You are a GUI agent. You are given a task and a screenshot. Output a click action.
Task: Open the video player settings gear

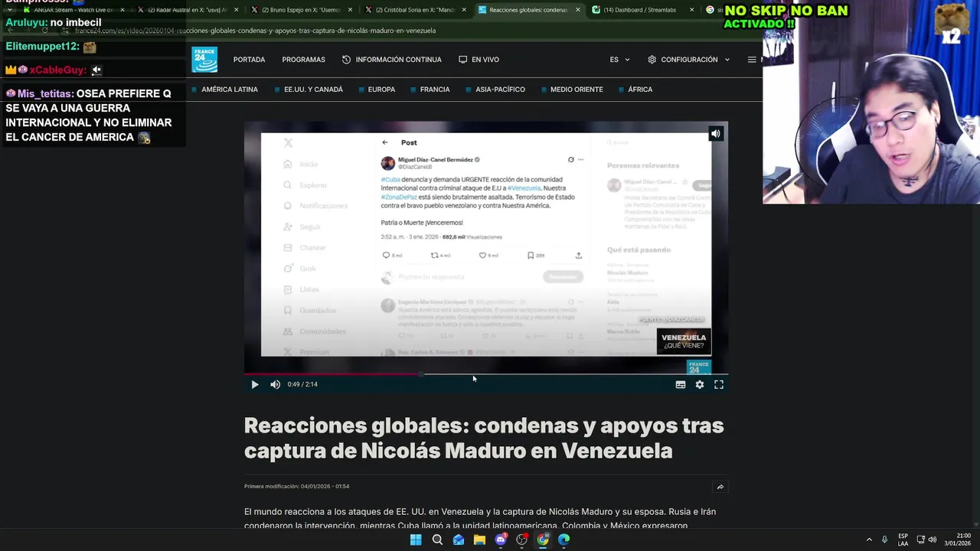pyautogui.click(x=699, y=384)
